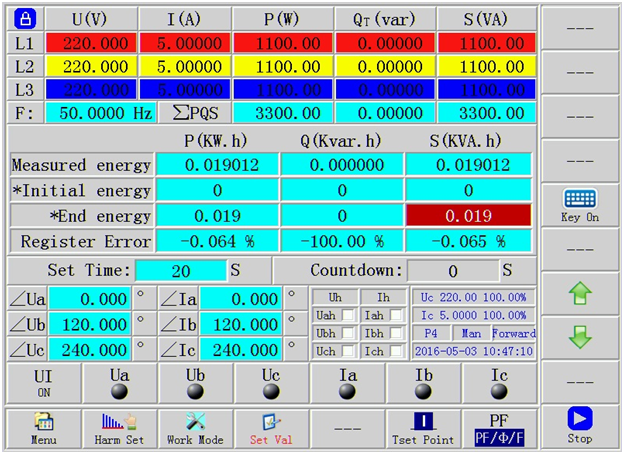Click the ∠Ic angle field 240.000
The image size is (624, 454).
coord(241,350)
